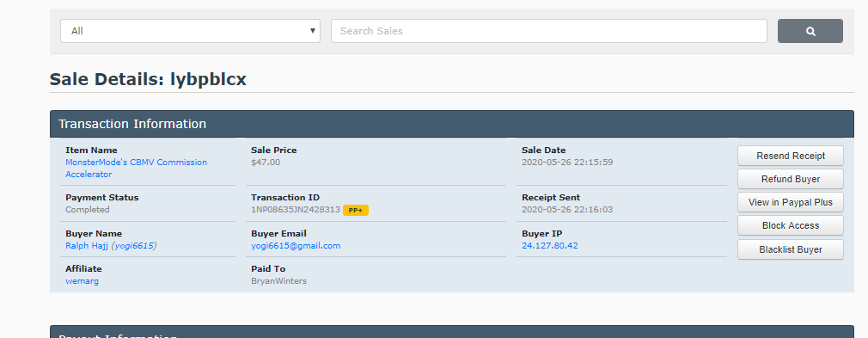Viewport: 868px width, 338px height.
Task: Click the Block Access button
Action: [x=791, y=225]
